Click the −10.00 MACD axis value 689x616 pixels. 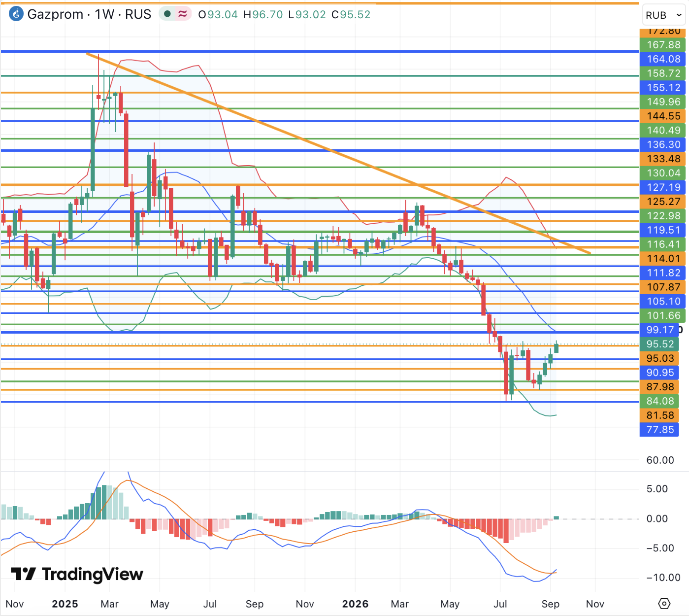coord(663,578)
